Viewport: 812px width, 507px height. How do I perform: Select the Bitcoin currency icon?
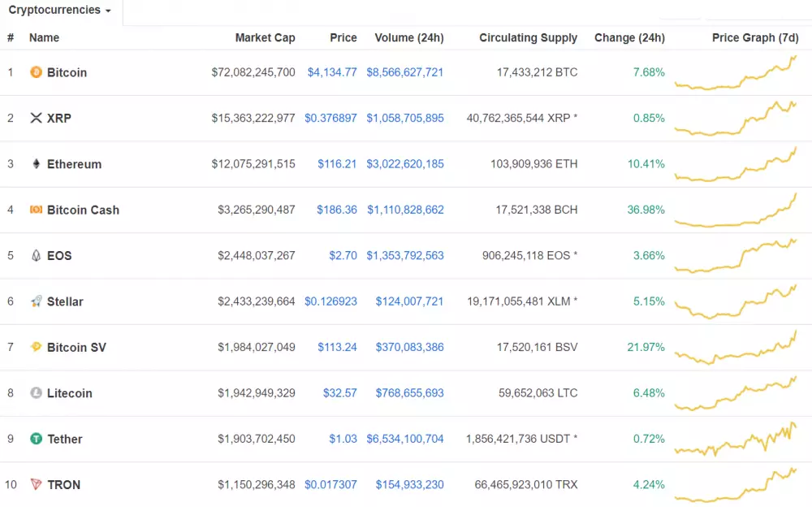click(x=35, y=72)
